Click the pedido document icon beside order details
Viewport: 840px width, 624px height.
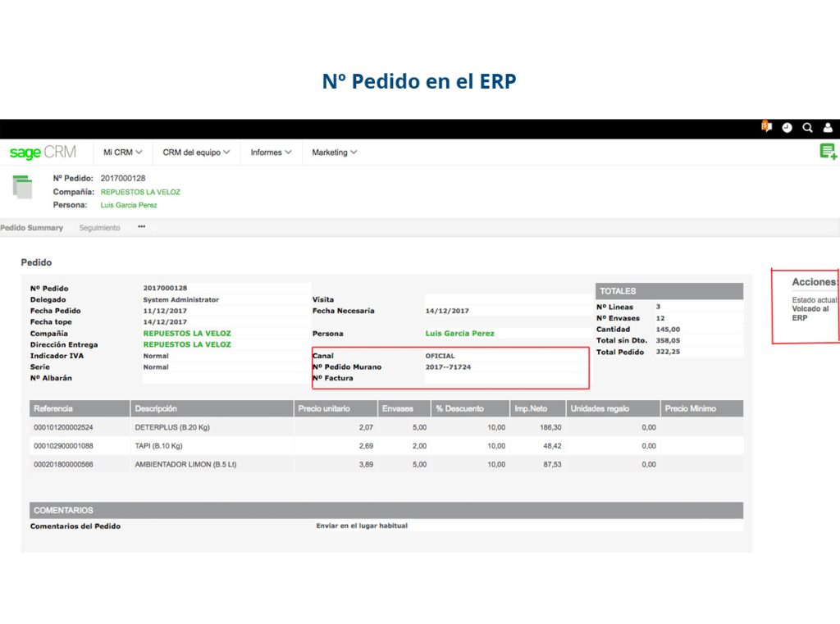[23, 187]
